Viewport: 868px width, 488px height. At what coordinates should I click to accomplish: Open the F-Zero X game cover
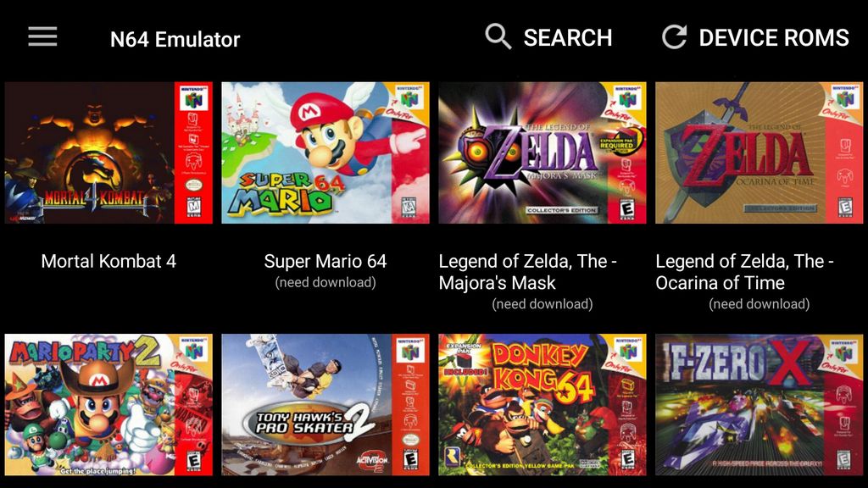[x=759, y=402]
